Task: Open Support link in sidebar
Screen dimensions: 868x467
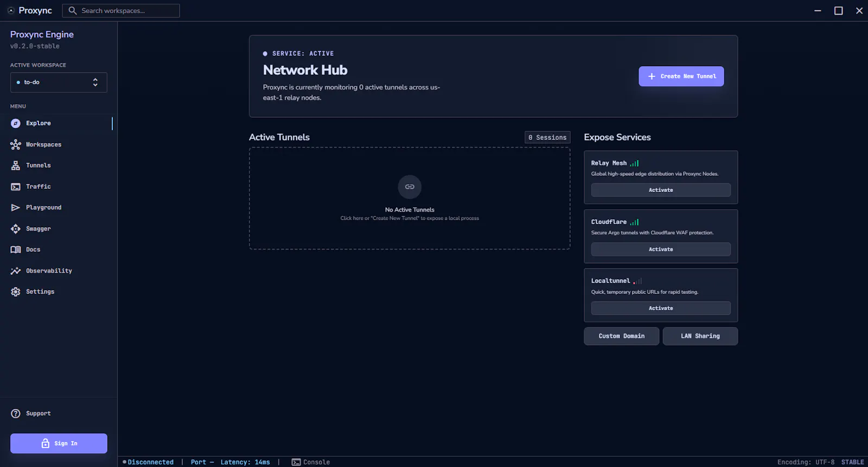Action: point(59,413)
